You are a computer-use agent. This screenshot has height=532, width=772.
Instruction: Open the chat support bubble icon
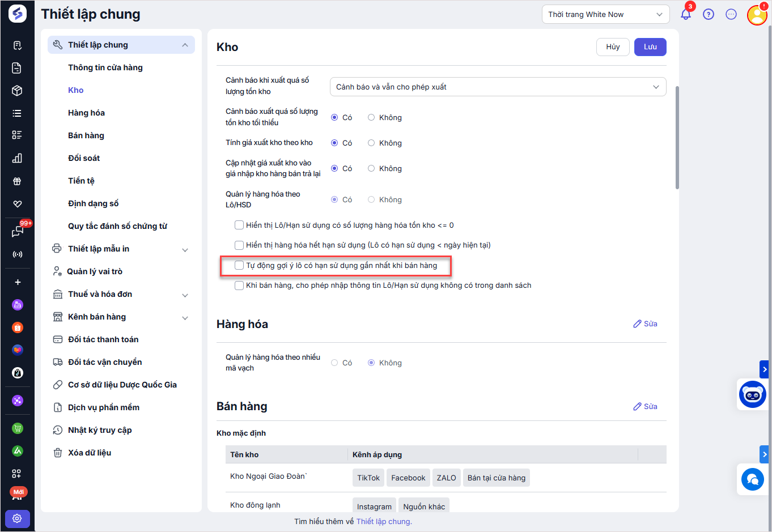(x=752, y=479)
